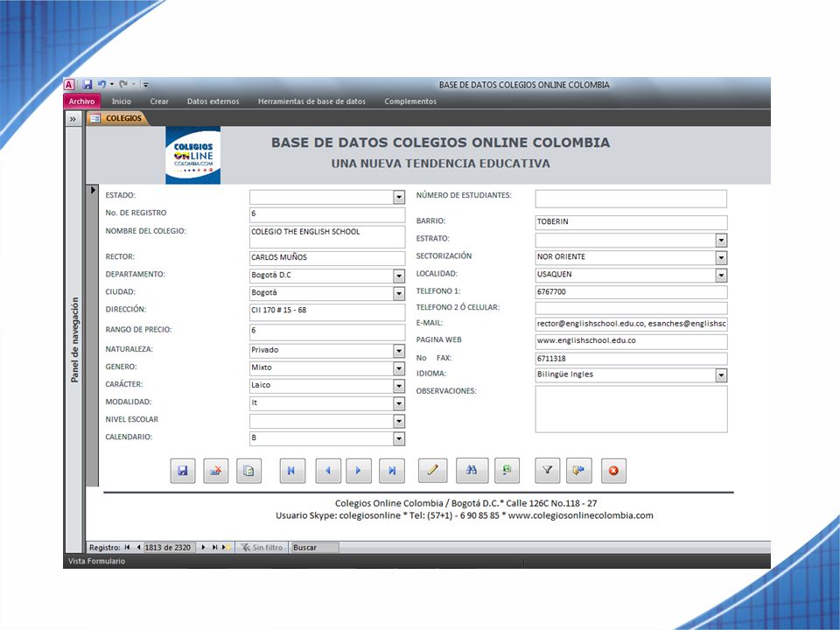This screenshot has width=840, height=630.
Task: Click the funnel filter button
Action: (x=548, y=471)
